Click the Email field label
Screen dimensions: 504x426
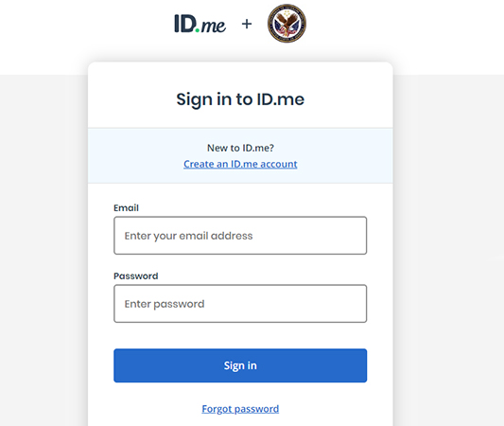pyautogui.click(x=126, y=208)
